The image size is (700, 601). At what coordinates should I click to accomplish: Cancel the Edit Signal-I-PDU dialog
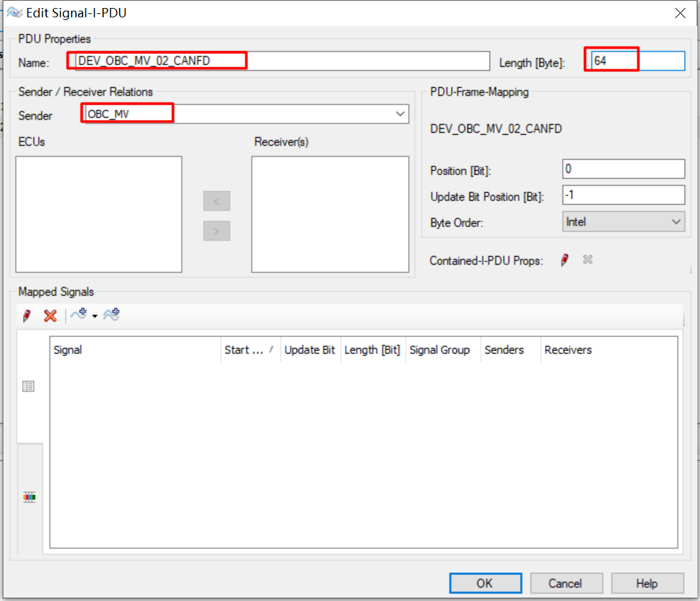coord(566,582)
